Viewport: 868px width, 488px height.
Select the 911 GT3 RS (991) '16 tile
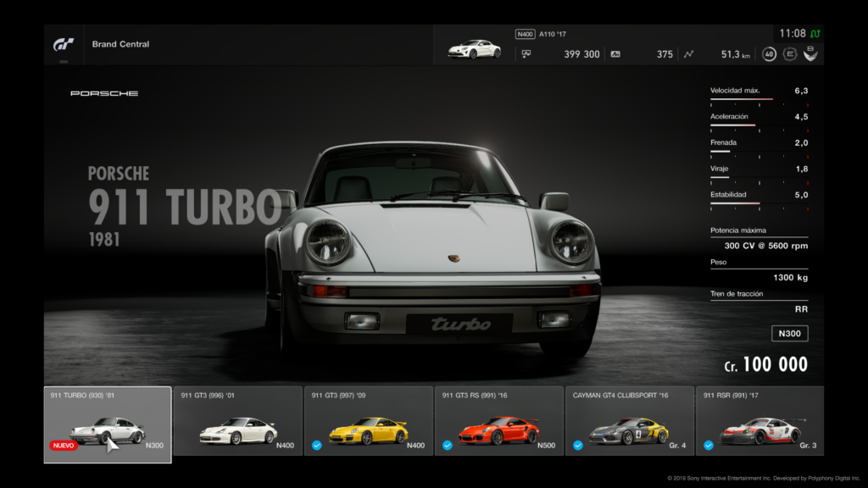(x=499, y=421)
